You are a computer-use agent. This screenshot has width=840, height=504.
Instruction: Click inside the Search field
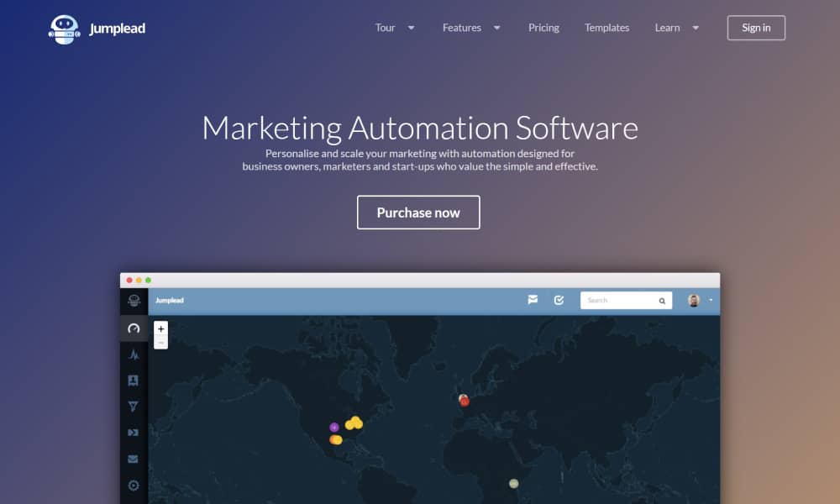point(622,300)
